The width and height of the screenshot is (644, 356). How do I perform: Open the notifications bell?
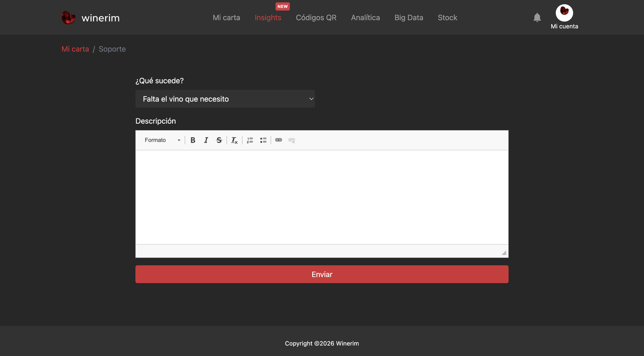[x=537, y=18]
